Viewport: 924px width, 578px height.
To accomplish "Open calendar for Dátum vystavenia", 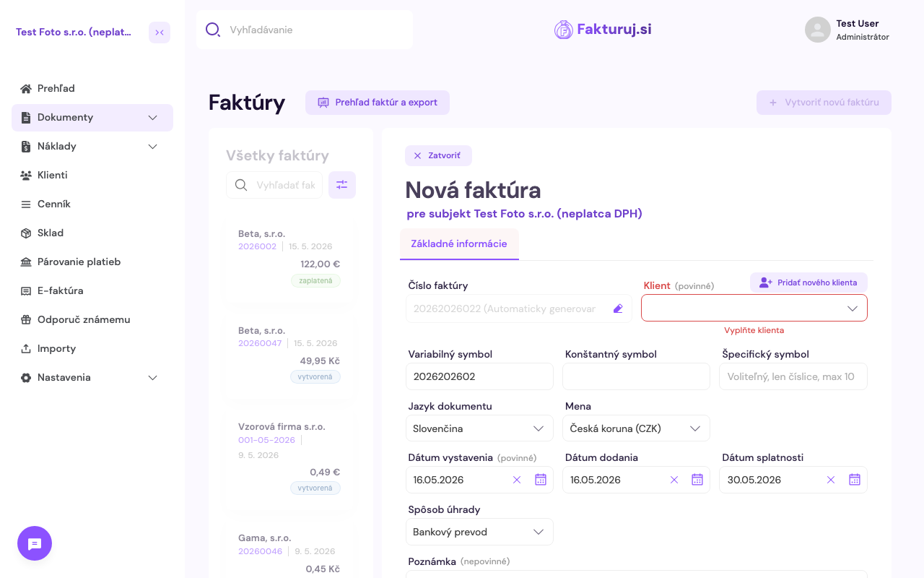I will (541, 480).
